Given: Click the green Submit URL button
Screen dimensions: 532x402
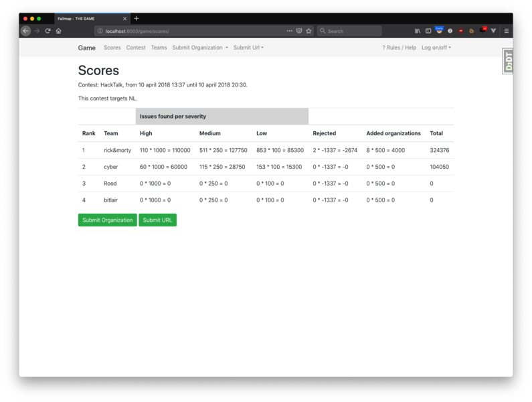Looking at the screenshot, I should click(157, 220).
